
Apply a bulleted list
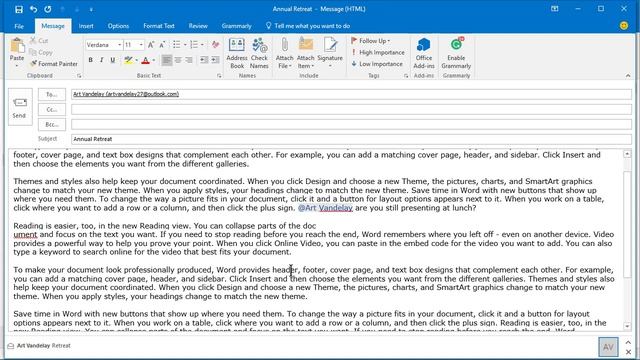[x=176, y=45]
